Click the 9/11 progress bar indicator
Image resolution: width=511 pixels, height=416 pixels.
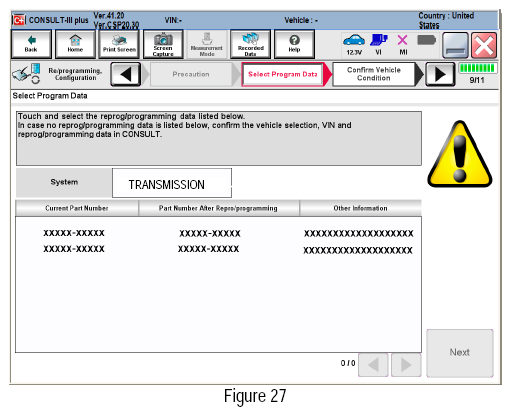(477, 68)
